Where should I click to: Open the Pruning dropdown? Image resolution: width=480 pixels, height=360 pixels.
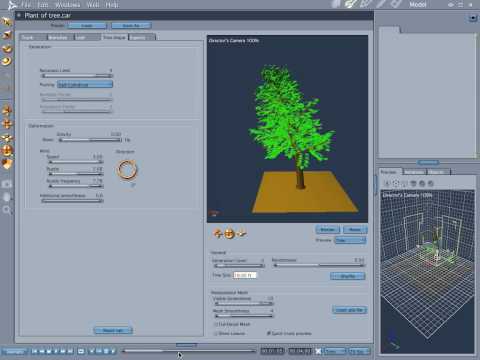[x=85, y=85]
